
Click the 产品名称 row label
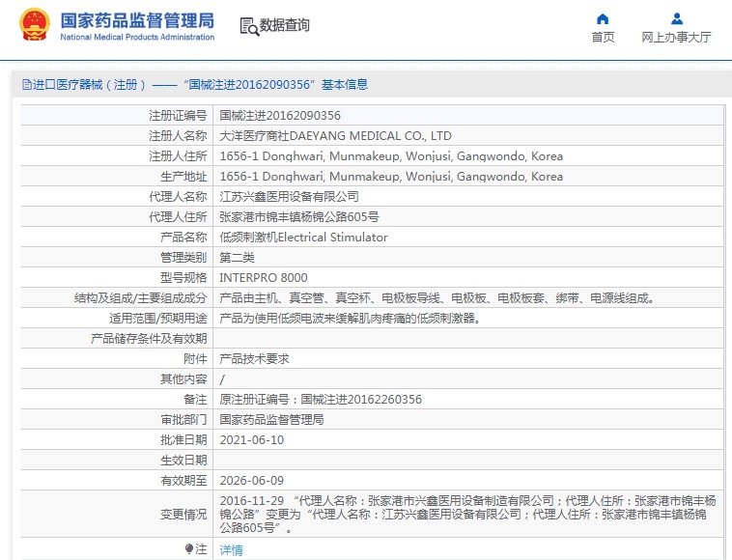point(183,238)
